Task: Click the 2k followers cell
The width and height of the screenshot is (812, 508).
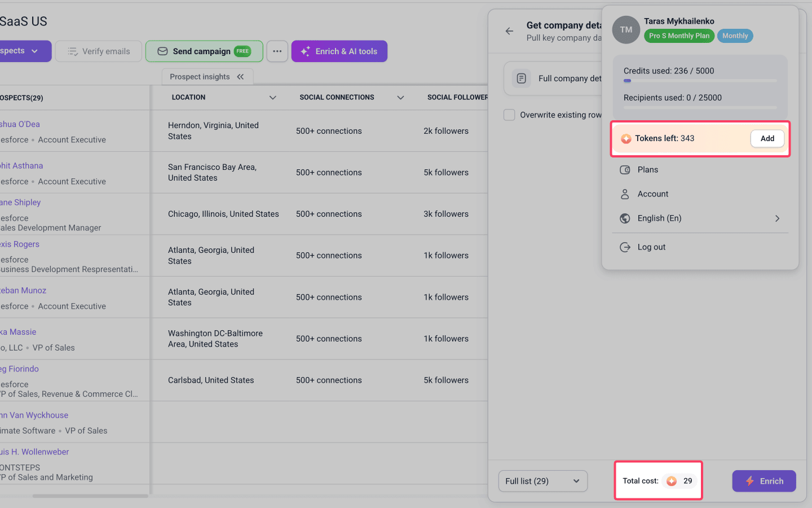Action: point(446,131)
